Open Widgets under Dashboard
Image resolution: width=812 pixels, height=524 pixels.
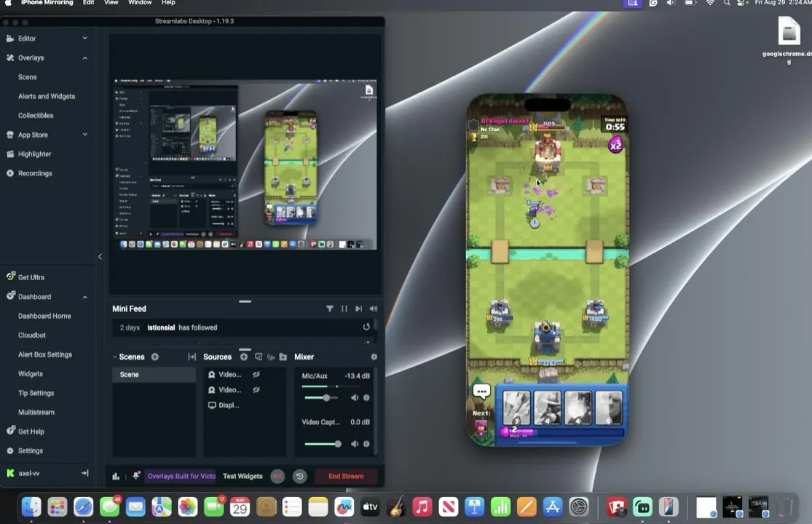point(31,373)
